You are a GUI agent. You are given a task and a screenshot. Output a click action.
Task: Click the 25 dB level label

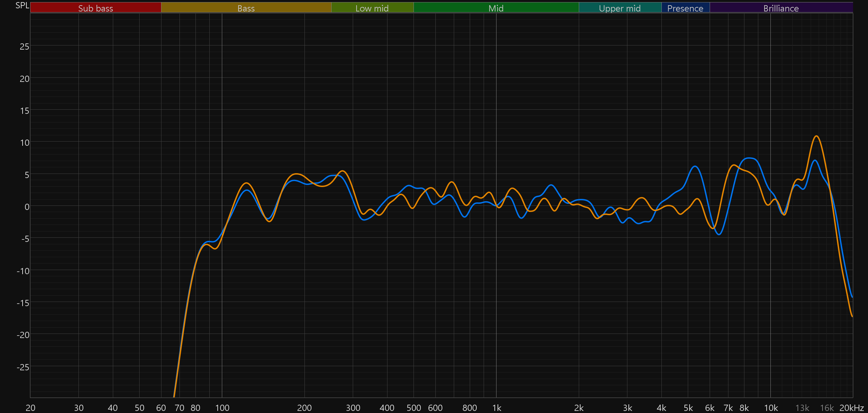[24, 47]
